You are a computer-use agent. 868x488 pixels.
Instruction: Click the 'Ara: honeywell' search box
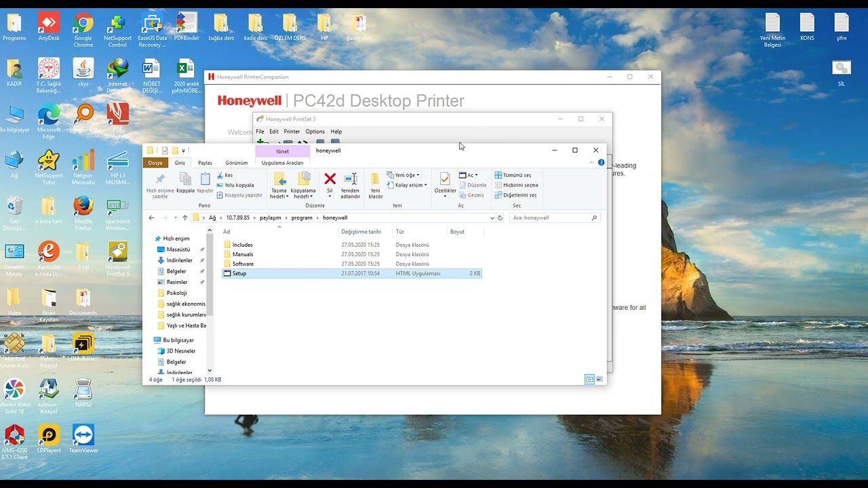click(555, 218)
